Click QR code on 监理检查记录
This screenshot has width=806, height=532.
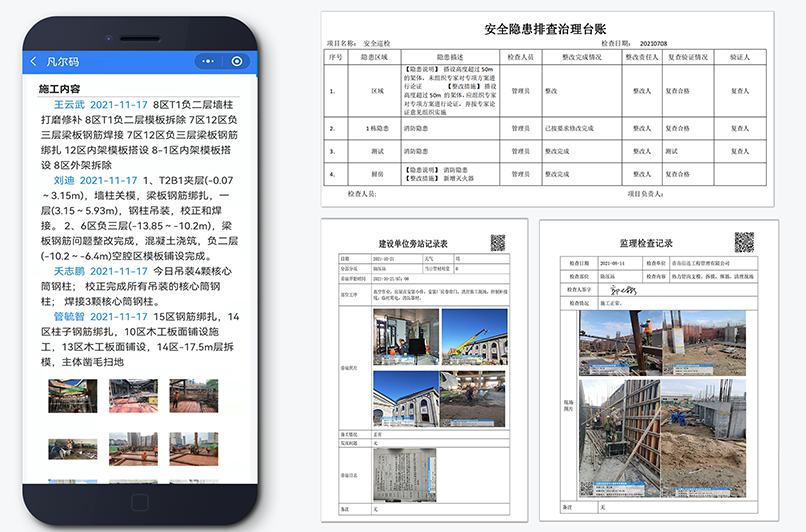(744, 242)
